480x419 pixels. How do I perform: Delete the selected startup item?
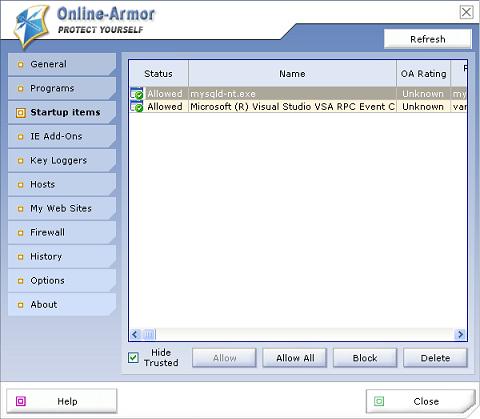pyautogui.click(x=435, y=358)
